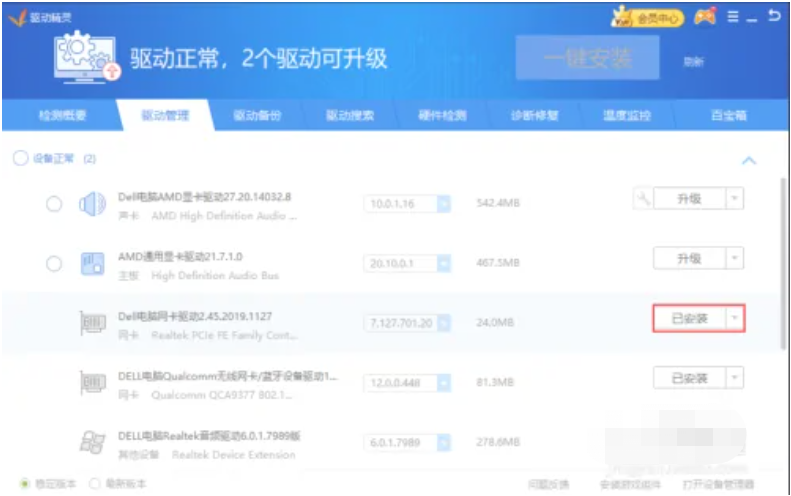Screen dimensions: 791x496
Task: Select the 最新版本 radio option
Action: 94,483
